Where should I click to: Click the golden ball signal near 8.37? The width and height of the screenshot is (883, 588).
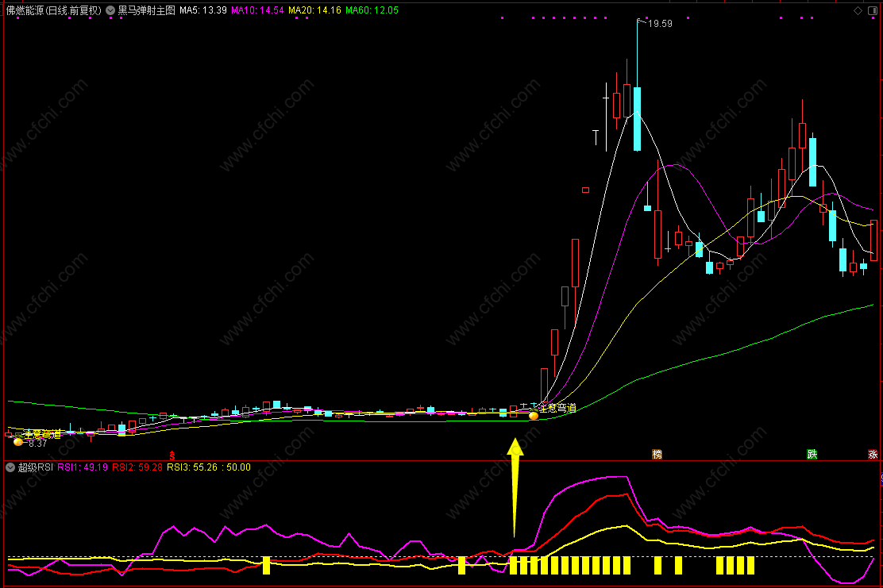[x=18, y=442]
